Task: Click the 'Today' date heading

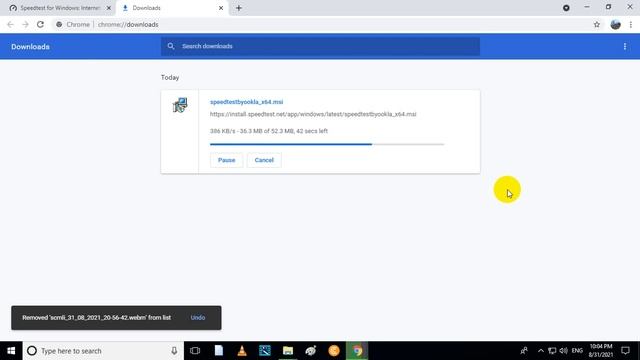Action: (170, 78)
